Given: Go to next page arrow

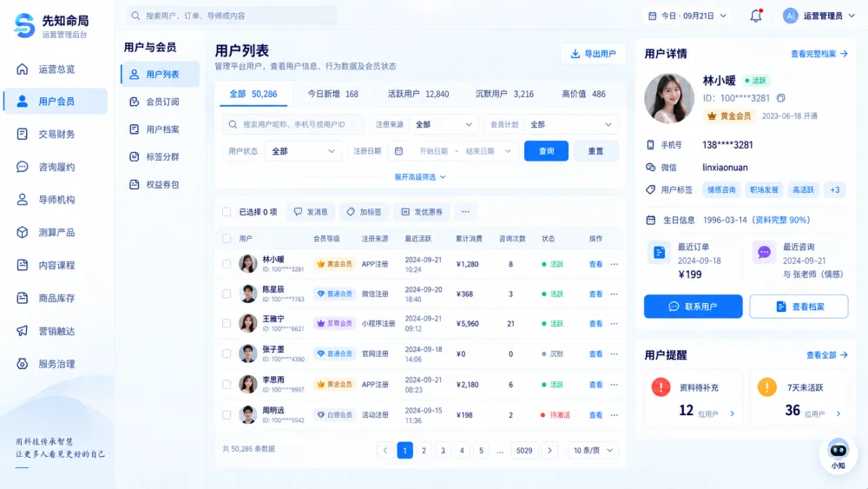Looking at the screenshot, I should tap(549, 450).
